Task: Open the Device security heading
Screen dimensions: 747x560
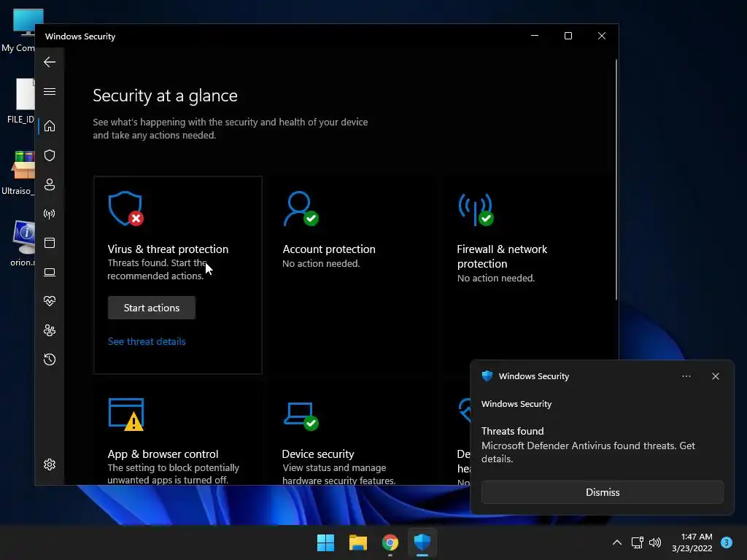Action: (318, 454)
